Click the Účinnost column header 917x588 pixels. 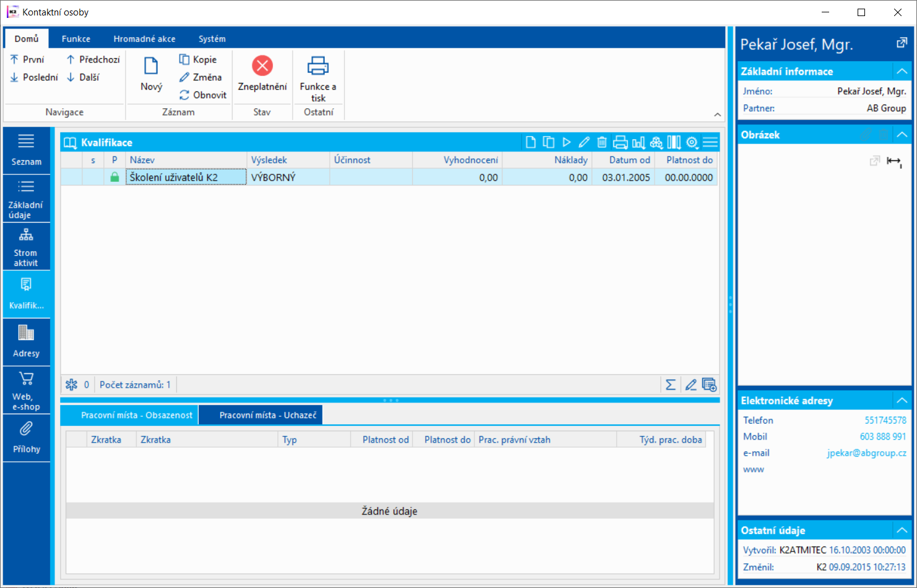pos(371,160)
